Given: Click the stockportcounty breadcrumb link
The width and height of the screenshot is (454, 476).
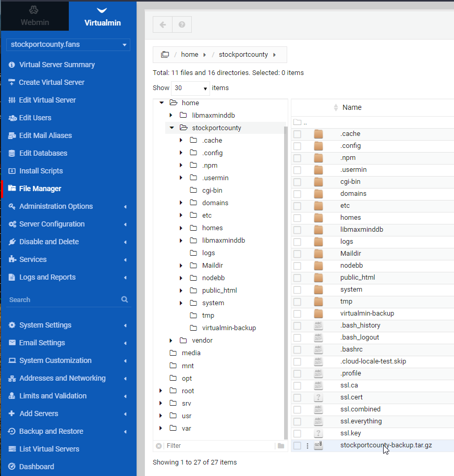Looking at the screenshot, I should tap(243, 55).
